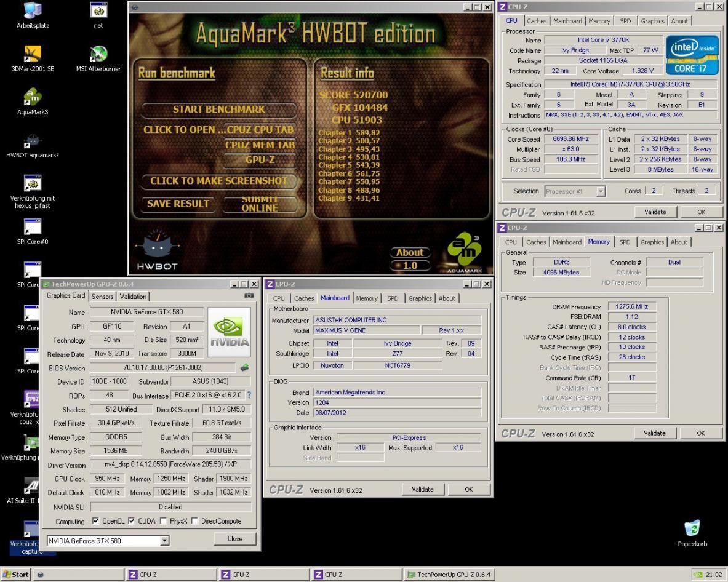728x582 pixels.
Task: Open the Processor #1 selection dropdown
Action: point(601,191)
